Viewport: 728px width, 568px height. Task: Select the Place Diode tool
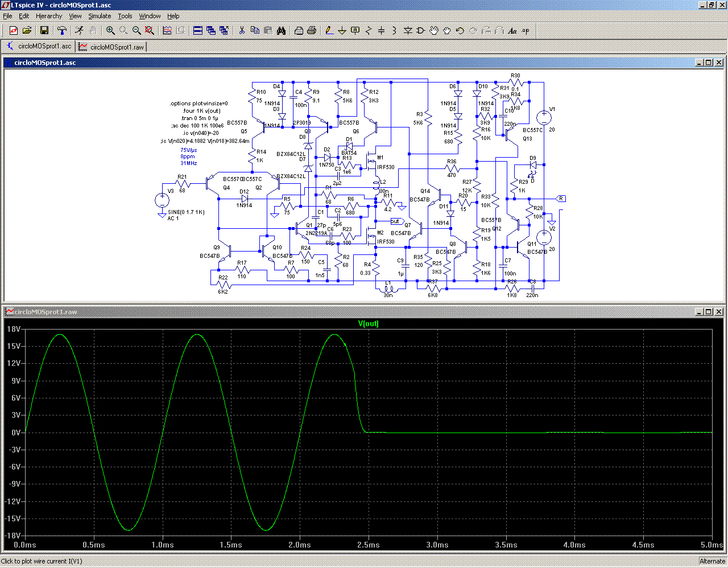(408, 31)
